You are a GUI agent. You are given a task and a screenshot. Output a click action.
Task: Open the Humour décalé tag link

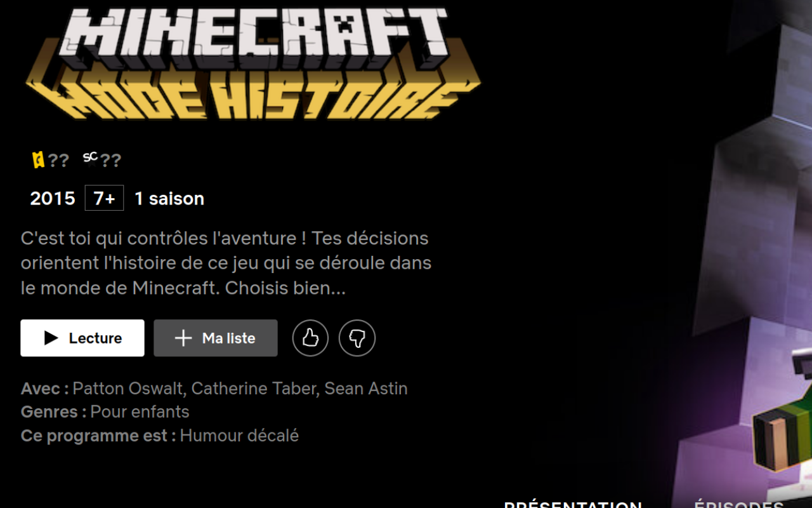(x=239, y=436)
